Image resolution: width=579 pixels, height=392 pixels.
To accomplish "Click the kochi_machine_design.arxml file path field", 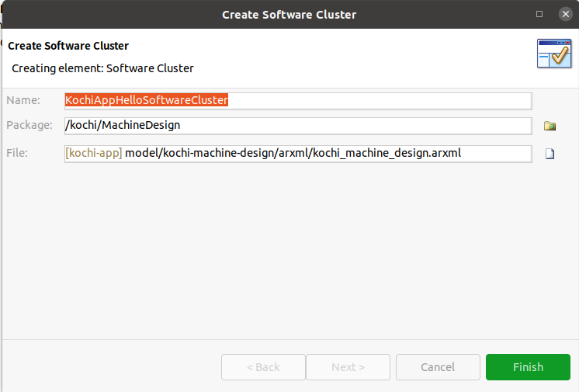I will (x=298, y=154).
